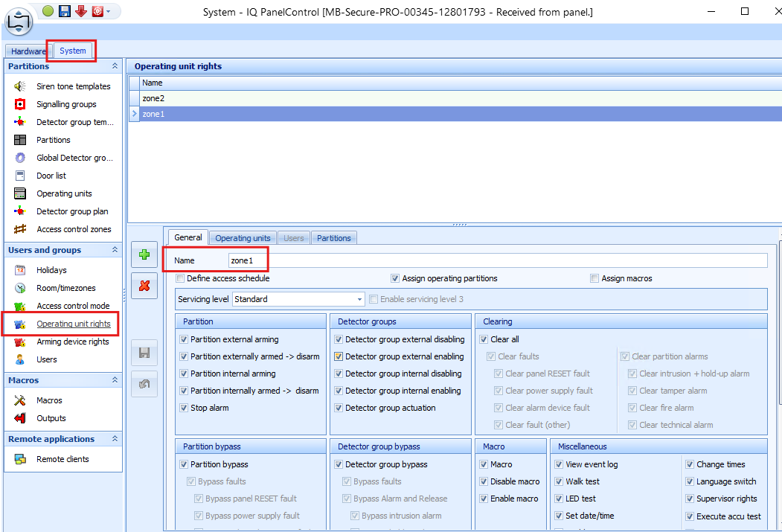This screenshot has width=782, height=532.
Task: Click the red target toolbar icon
Action: coord(97,10)
